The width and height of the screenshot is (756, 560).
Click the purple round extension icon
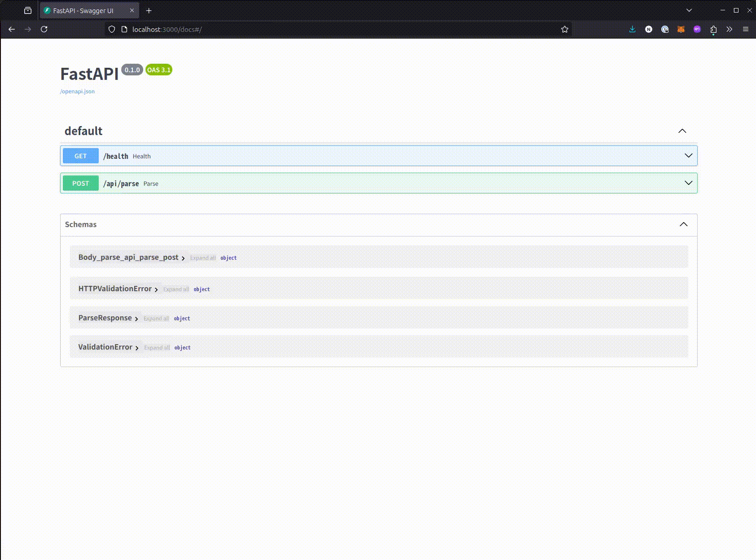(x=697, y=29)
